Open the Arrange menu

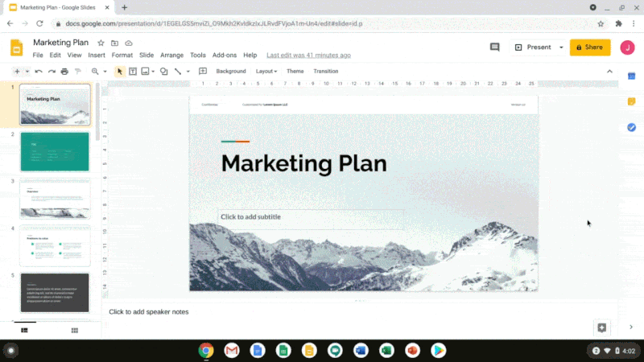coord(171,56)
